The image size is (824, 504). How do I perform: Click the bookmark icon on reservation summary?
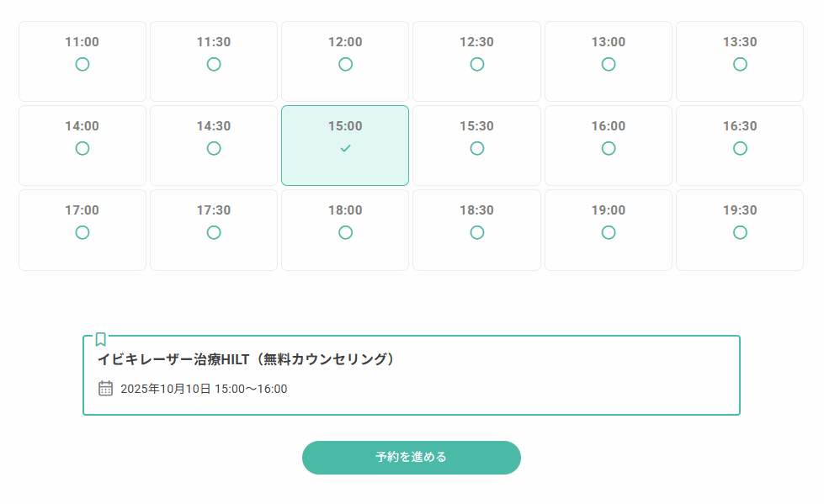(100, 339)
